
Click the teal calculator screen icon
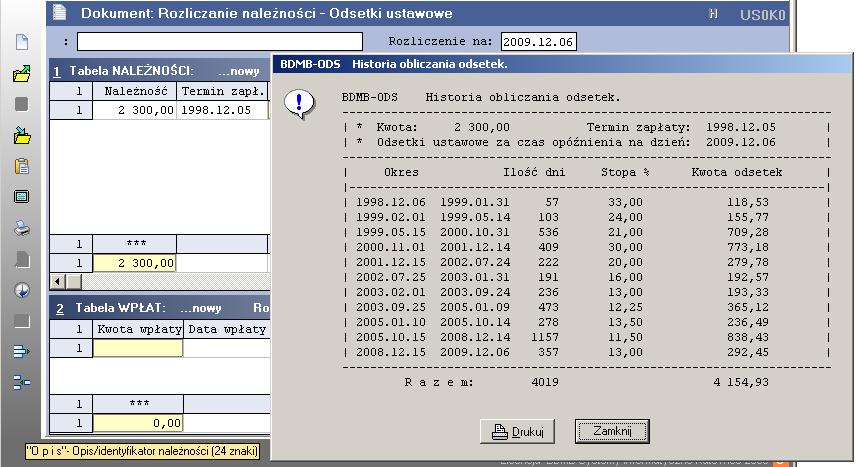(x=22, y=197)
